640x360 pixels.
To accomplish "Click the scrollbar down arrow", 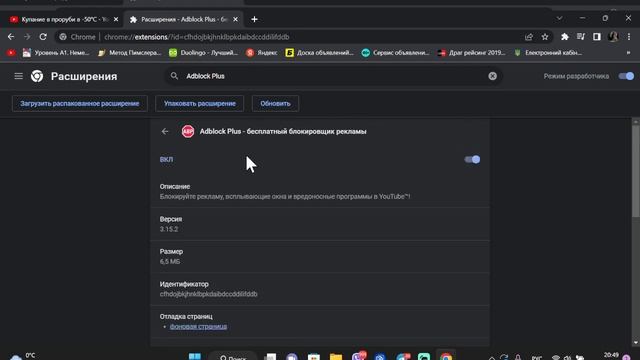I will coord(636,342).
